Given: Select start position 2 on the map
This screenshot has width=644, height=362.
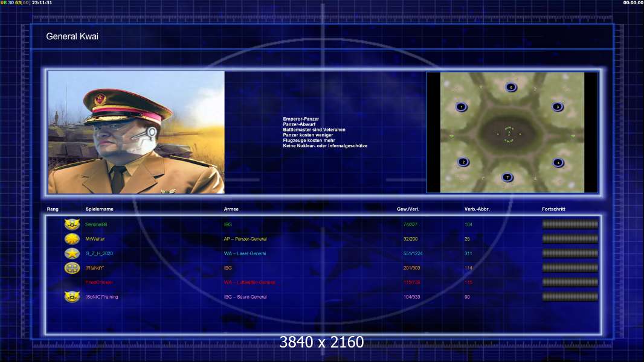Looking at the screenshot, I should tap(463, 162).
